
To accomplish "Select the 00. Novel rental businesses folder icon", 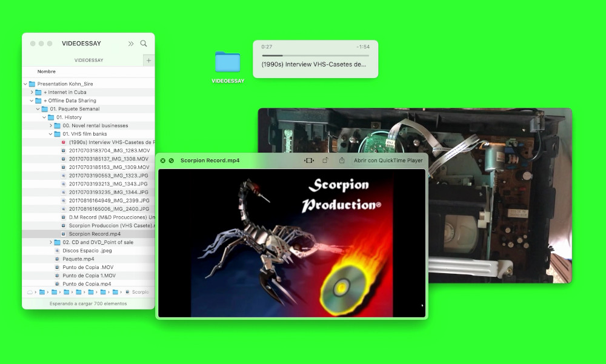I will [x=57, y=125].
